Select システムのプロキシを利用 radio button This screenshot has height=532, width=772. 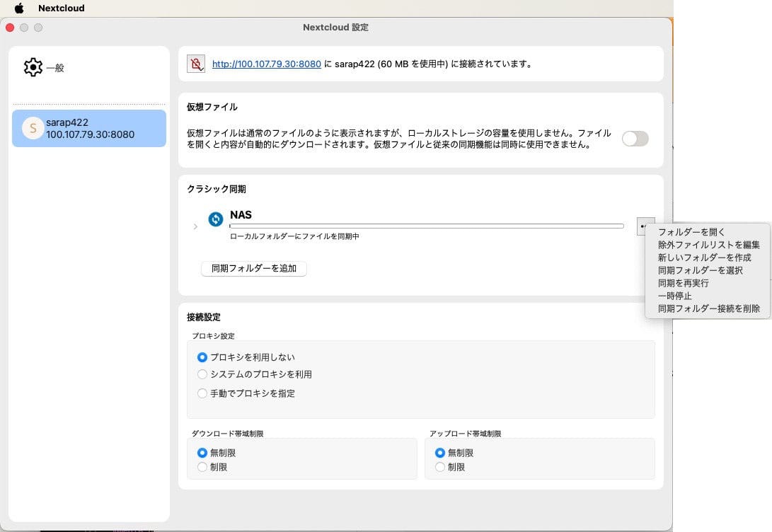click(202, 374)
